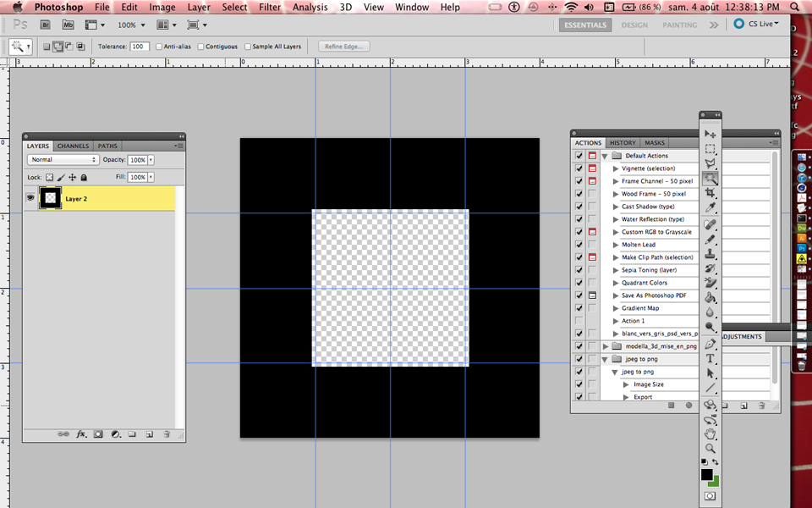This screenshot has width=812, height=508.
Task: Open the Filter menu
Action: (270, 7)
